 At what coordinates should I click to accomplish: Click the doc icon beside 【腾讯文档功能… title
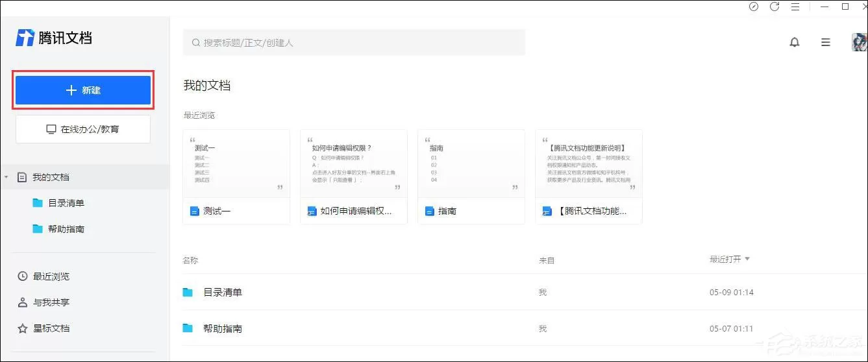tap(547, 211)
